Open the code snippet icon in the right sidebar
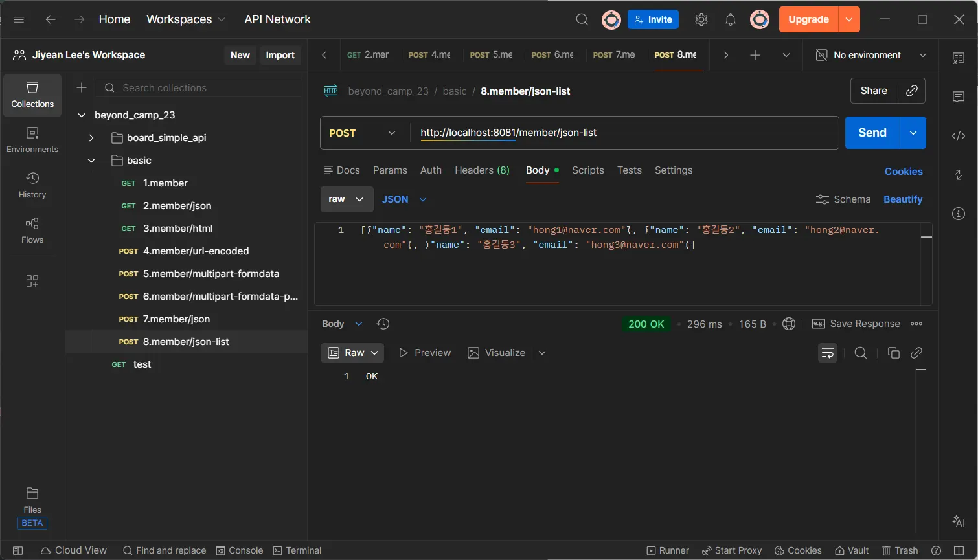This screenshot has height=560, width=978. click(959, 136)
